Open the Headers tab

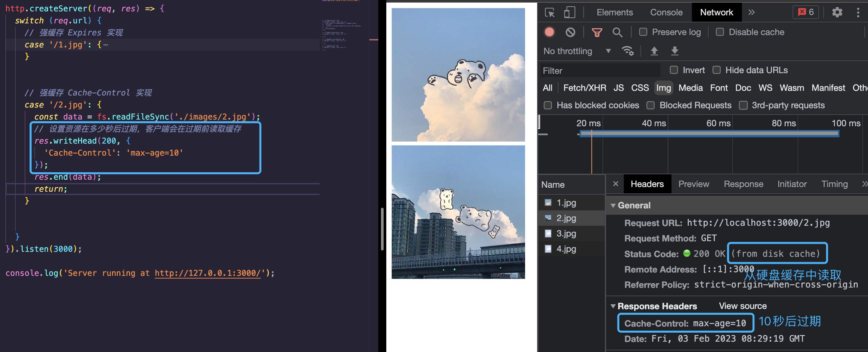pyautogui.click(x=647, y=184)
